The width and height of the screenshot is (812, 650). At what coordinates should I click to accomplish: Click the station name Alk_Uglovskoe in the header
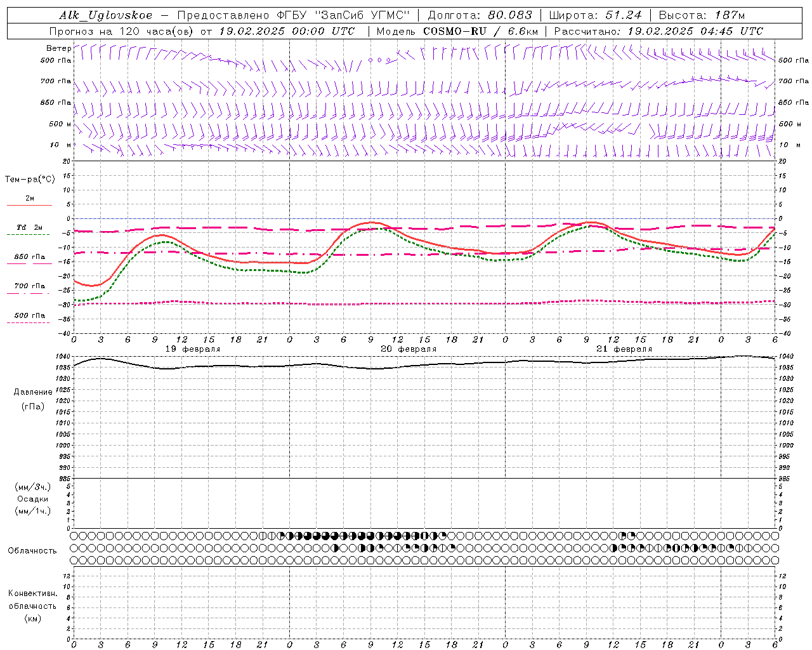coord(106,15)
